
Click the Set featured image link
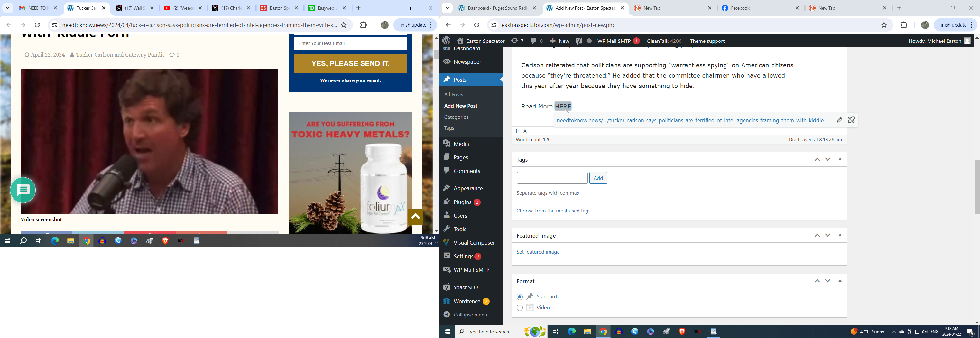click(x=538, y=252)
